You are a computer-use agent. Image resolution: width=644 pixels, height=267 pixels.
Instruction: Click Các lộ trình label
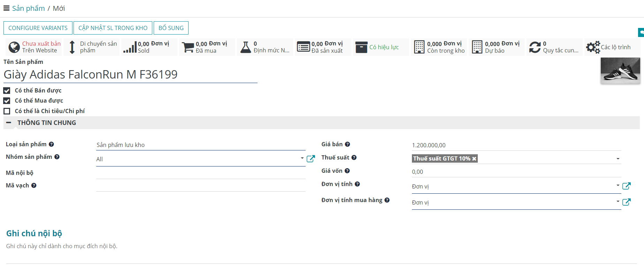pos(616,47)
